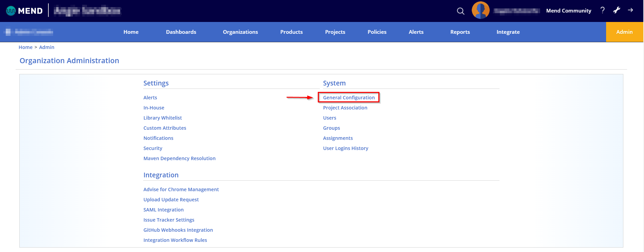Open SAML Integration page
This screenshot has height=252, width=644.
click(x=163, y=210)
